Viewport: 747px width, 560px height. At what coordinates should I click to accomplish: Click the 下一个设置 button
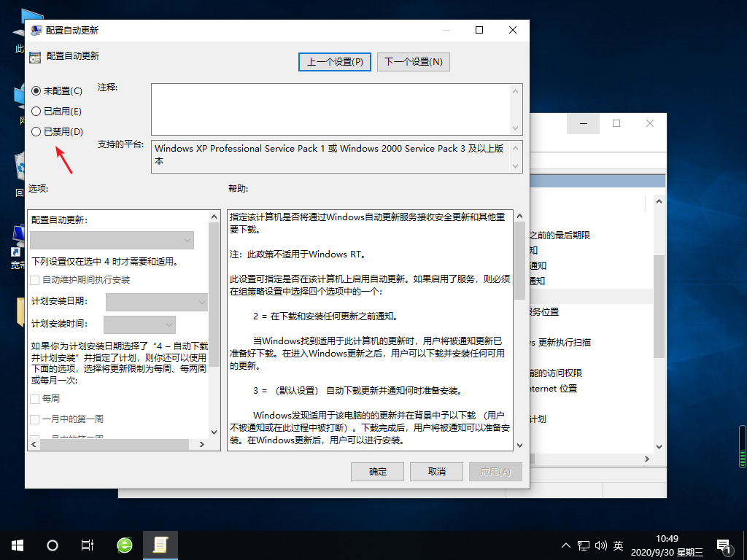tap(413, 61)
